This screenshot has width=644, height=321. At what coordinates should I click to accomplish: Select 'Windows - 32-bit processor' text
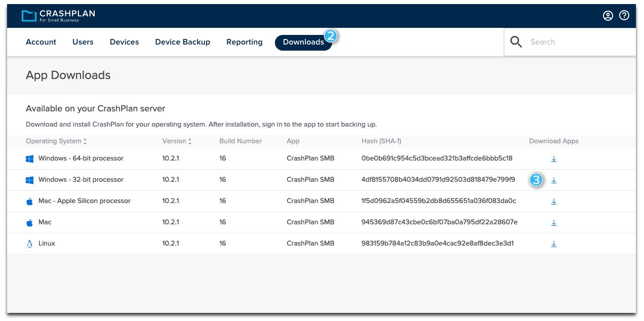point(81,180)
